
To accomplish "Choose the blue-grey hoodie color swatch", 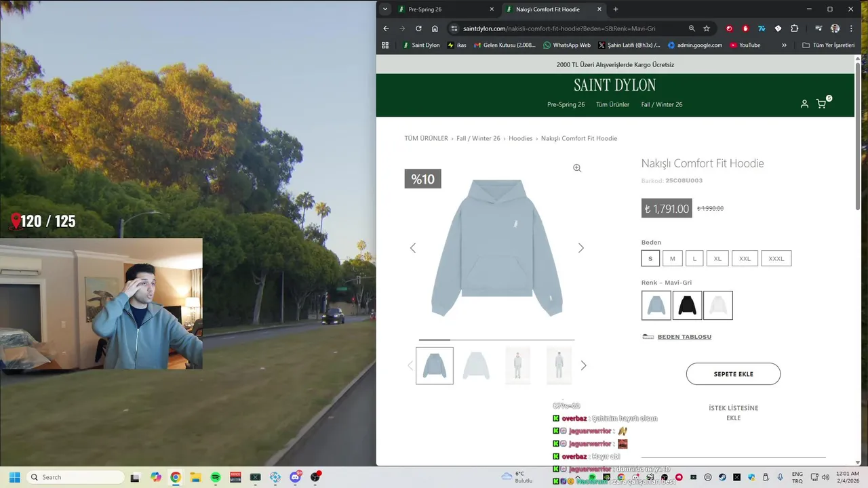I will (x=656, y=306).
